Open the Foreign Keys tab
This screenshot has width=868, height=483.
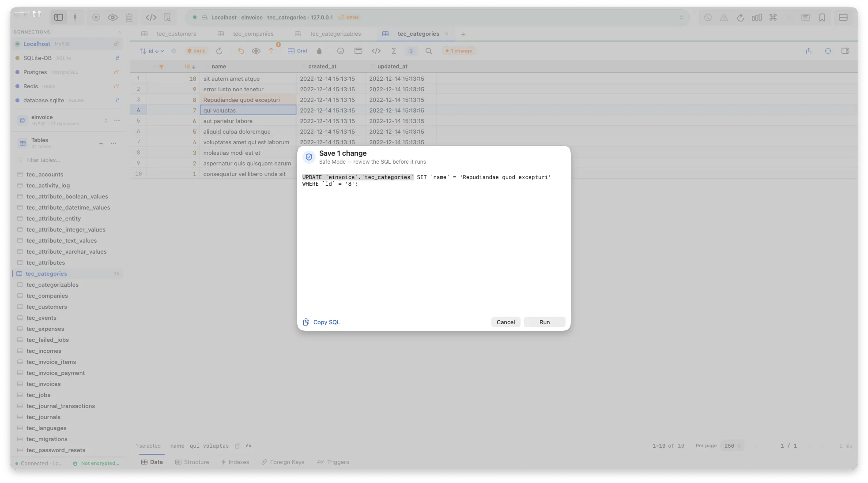pos(283,462)
